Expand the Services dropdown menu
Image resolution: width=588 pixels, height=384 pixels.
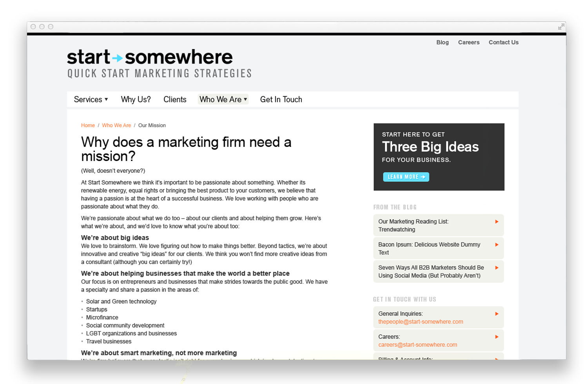tap(91, 100)
